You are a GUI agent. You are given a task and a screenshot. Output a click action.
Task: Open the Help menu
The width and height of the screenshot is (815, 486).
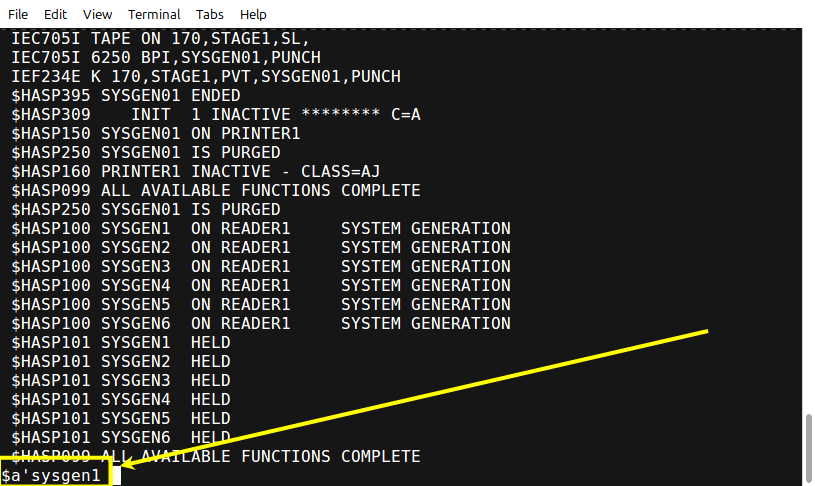(x=253, y=15)
